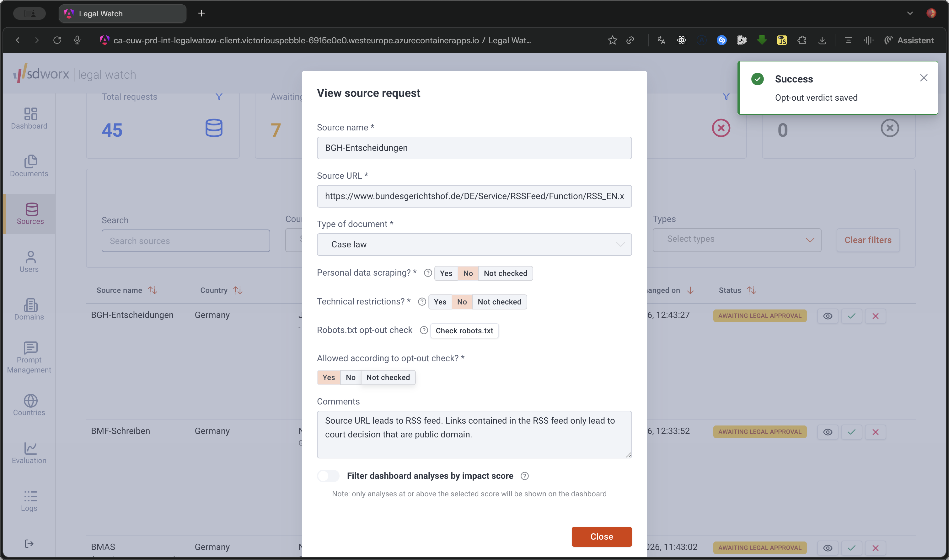This screenshot has width=949, height=560.
Task: Click the Total requests database icon
Action: pyautogui.click(x=214, y=128)
